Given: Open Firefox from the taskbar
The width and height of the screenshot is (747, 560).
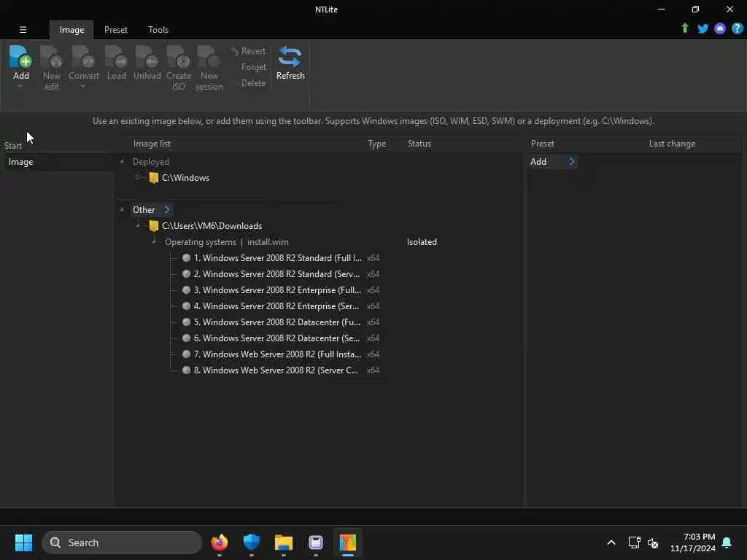Looking at the screenshot, I should pos(219,542).
